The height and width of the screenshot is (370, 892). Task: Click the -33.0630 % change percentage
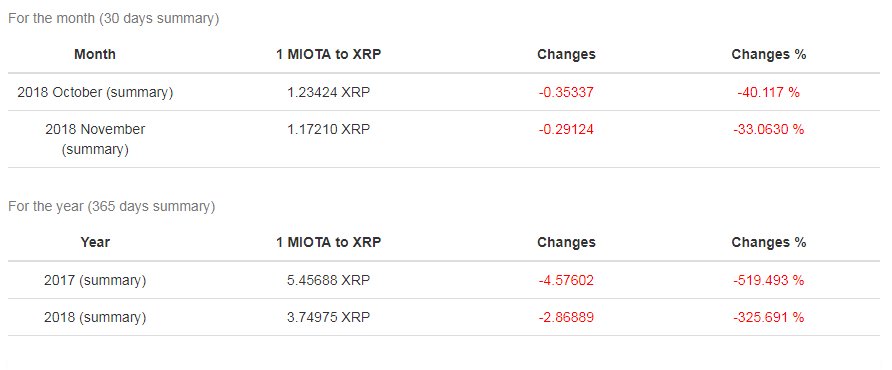[769, 130]
